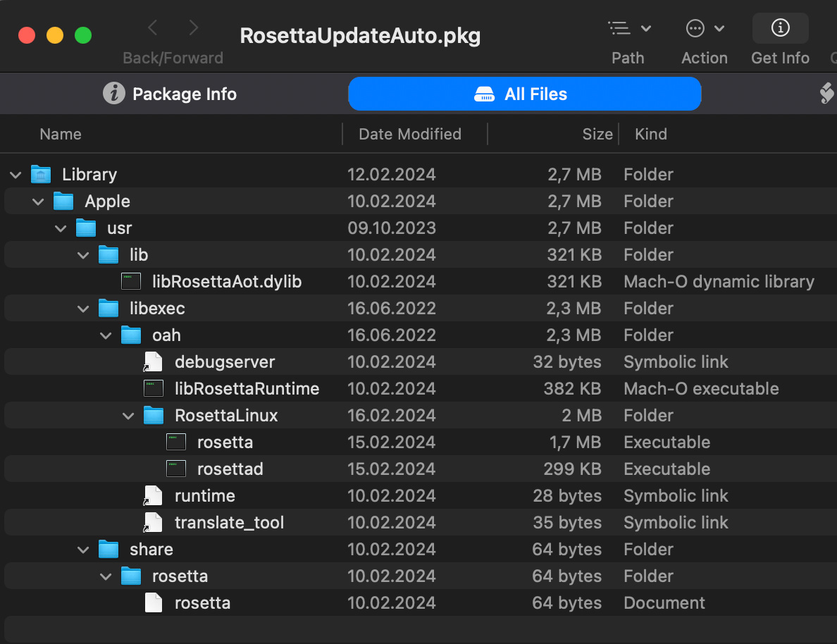Open the Action menu icon
Screen dimensions: 837x644
[695, 29]
